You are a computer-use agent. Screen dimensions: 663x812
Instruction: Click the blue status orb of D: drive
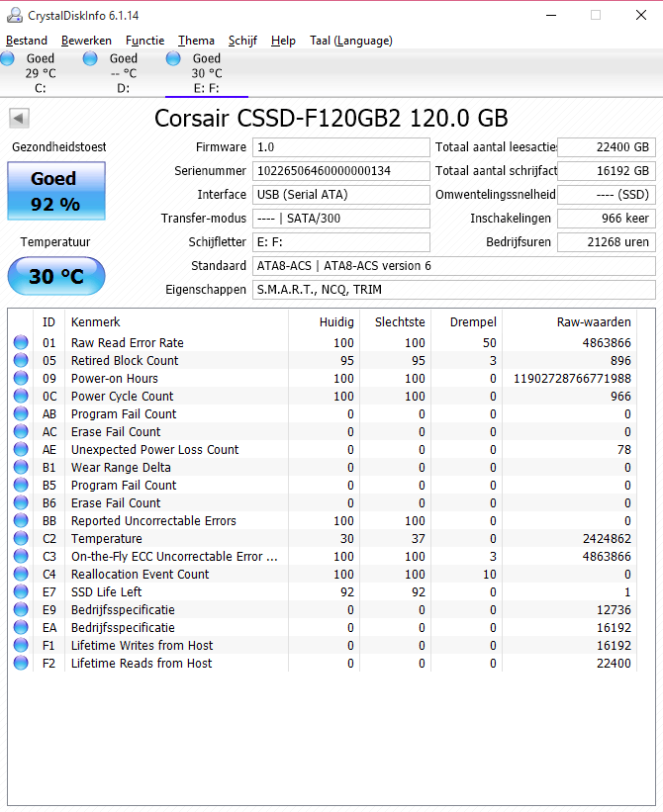tap(90, 58)
